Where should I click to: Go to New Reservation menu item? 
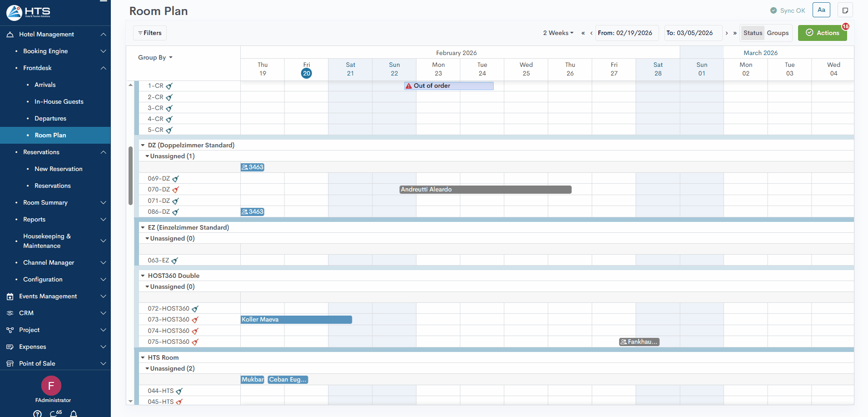[59, 169]
